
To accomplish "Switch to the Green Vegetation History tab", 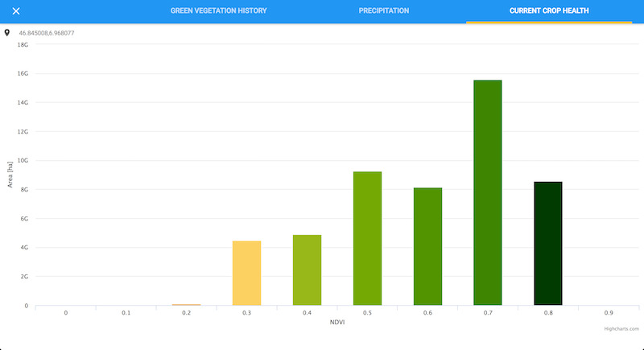I will tap(218, 11).
